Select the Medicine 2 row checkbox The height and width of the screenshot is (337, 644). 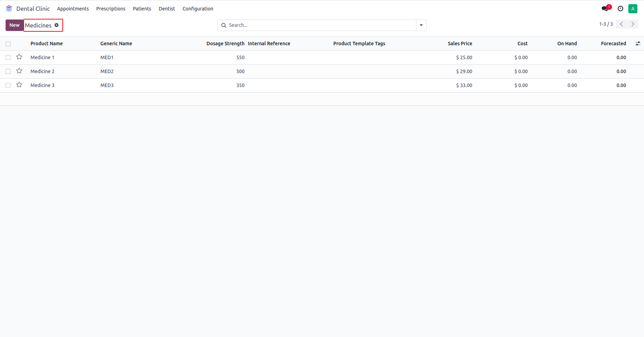tap(8, 71)
